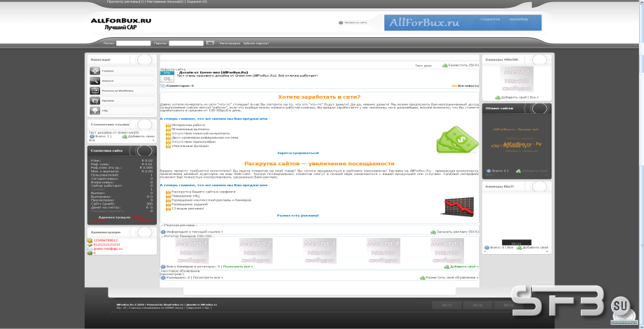Click the Информация о текущей ссылке link

195,232
